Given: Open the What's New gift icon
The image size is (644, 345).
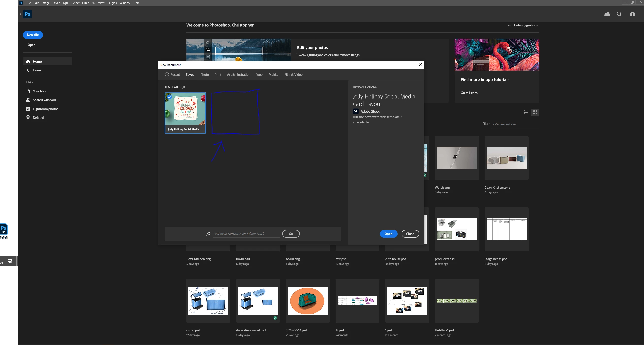Looking at the screenshot, I should pos(632,14).
